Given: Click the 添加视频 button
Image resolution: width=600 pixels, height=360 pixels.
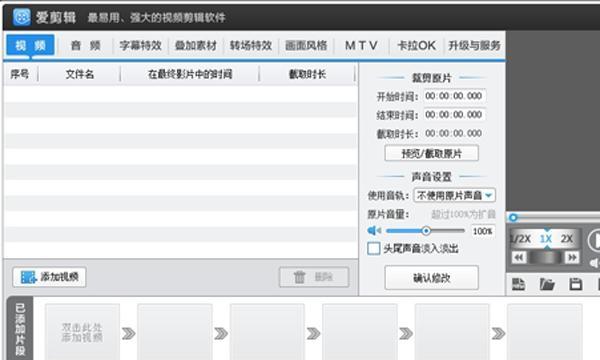Looking at the screenshot, I should pyautogui.click(x=49, y=277).
